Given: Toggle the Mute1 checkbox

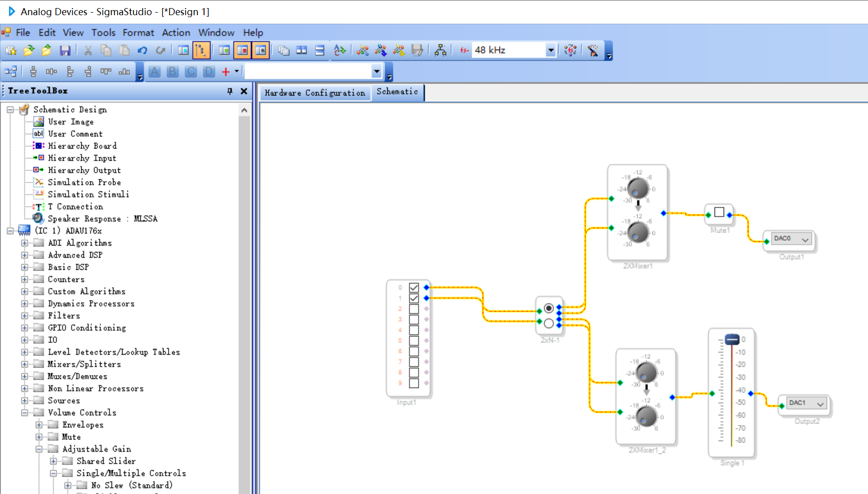Looking at the screenshot, I should point(720,212).
